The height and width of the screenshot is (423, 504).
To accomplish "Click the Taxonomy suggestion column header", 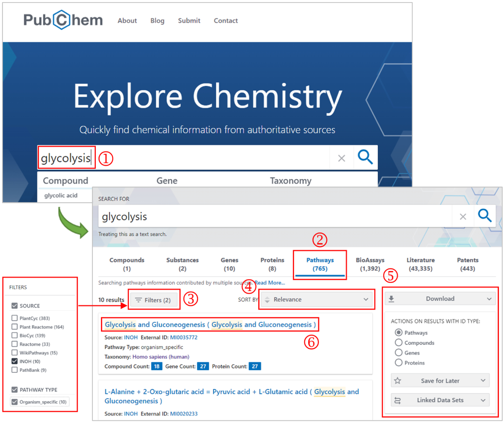I will (x=291, y=181).
